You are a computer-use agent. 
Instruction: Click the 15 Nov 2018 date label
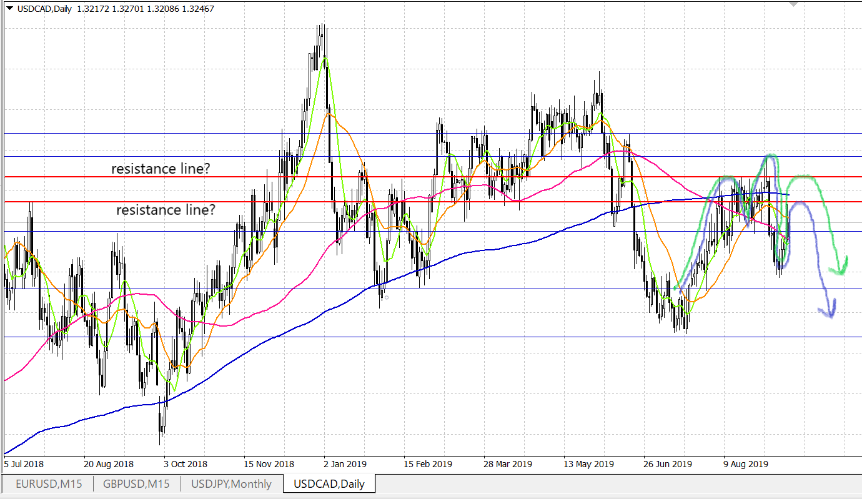point(269,464)
